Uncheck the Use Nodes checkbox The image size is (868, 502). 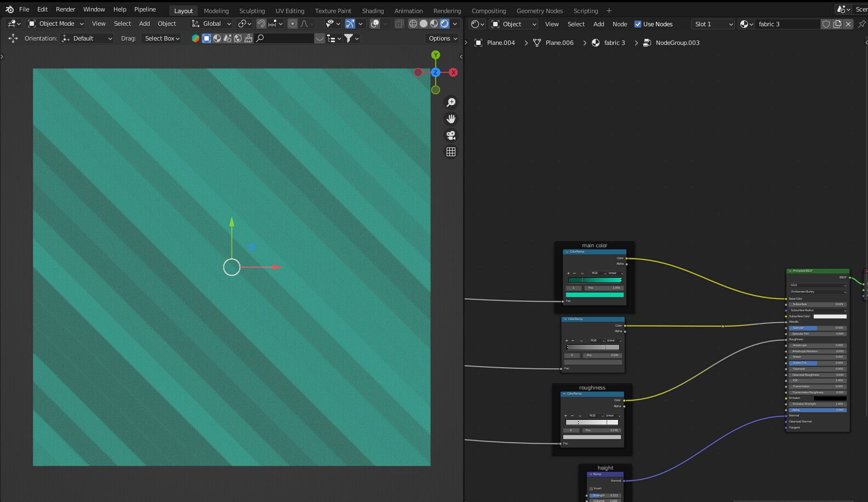pos(638,24)
